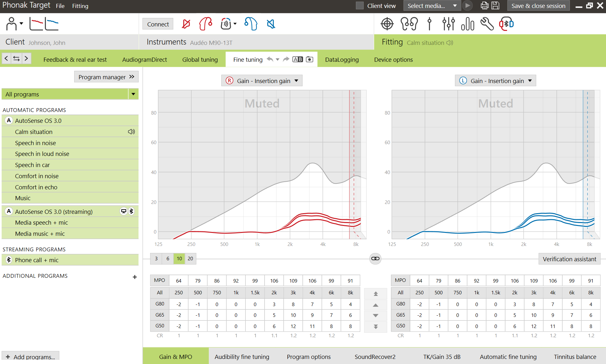Click the Verification assistant button

569,259
